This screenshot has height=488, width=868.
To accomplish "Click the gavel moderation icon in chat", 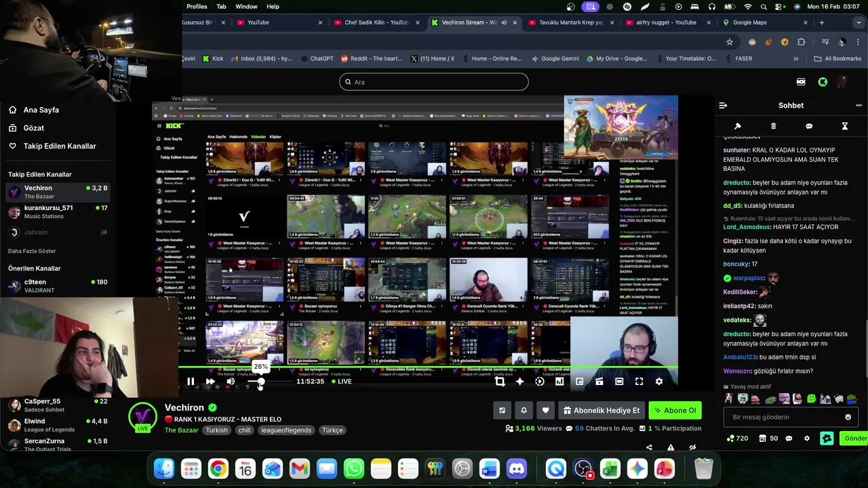I will click(x=738, y=126).
